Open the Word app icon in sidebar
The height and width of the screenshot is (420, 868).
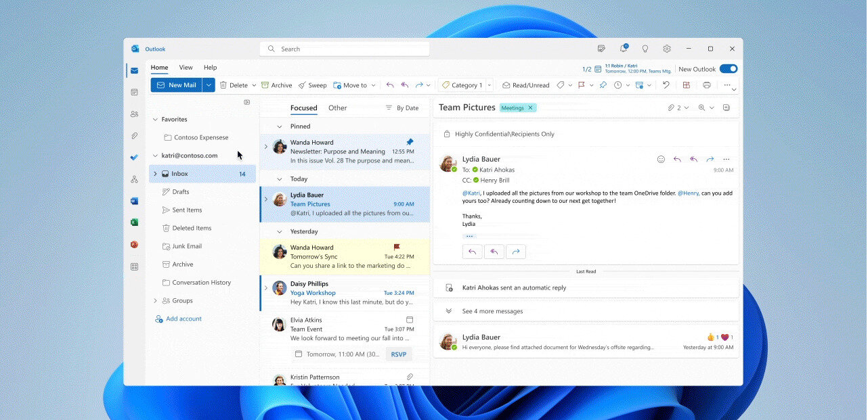pos(135,201)
